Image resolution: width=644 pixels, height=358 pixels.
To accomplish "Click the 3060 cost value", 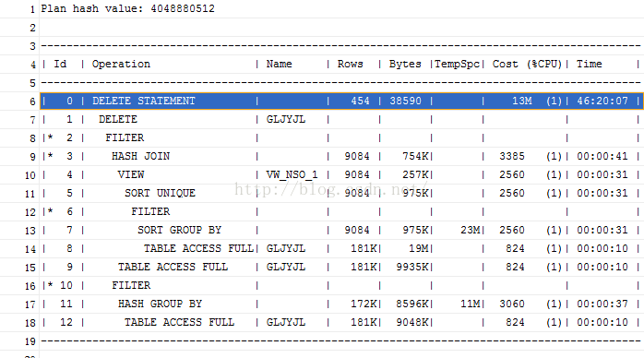I will tap(512, 304).
